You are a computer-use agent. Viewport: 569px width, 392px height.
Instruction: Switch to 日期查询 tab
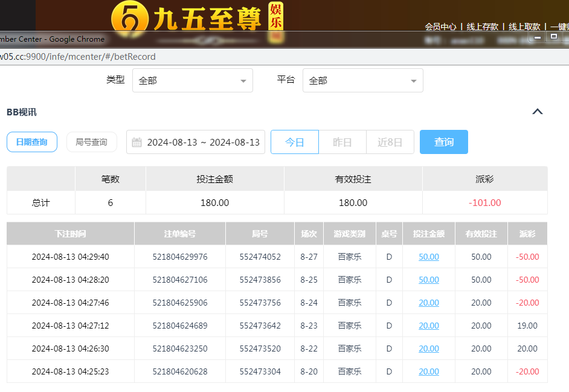point(32,142)
